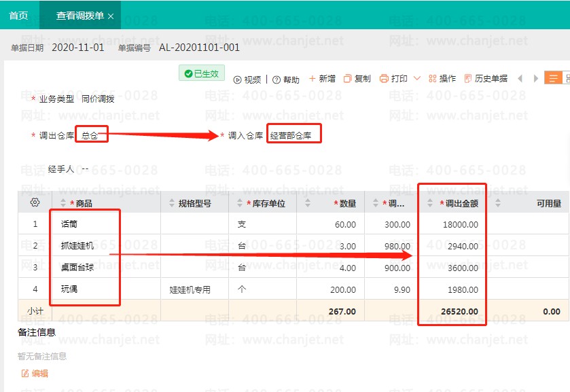Viewport: 570px width, 392px height.
Task: Sort by 调出金额 column
Action: [430, 203]
